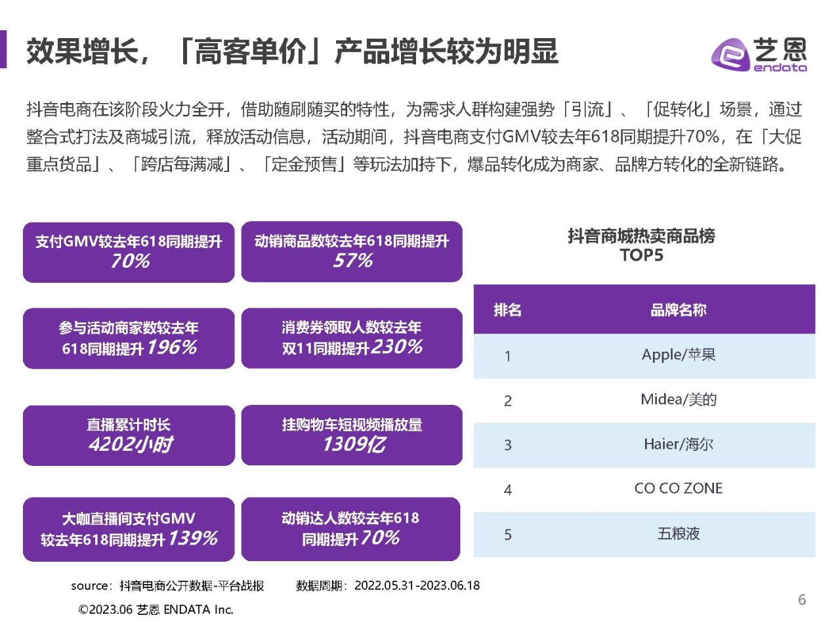Click the rank number 1 cell
The height and width of the screenshot is (630, 840).
pos(507,356)
